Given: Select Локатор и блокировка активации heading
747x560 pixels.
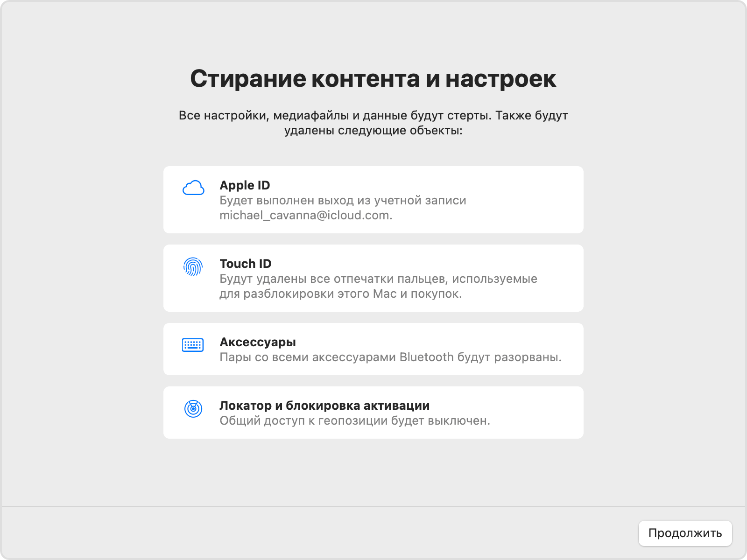Looking at the screenshot, I should point(324,406).
